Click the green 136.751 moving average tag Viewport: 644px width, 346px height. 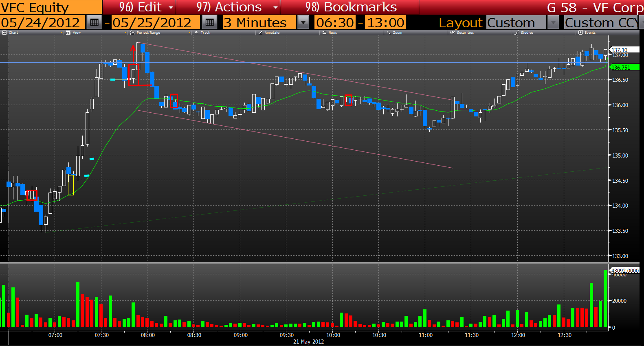click(625, 67)
